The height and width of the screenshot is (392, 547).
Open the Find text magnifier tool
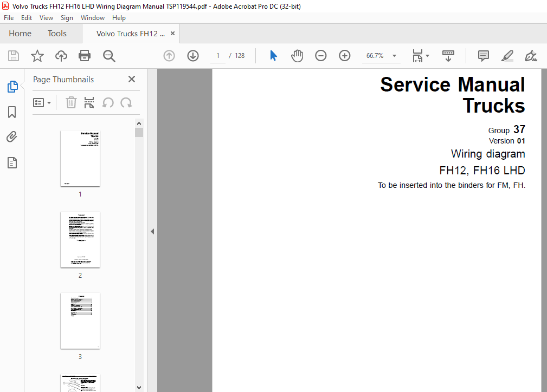pos(109,56)
